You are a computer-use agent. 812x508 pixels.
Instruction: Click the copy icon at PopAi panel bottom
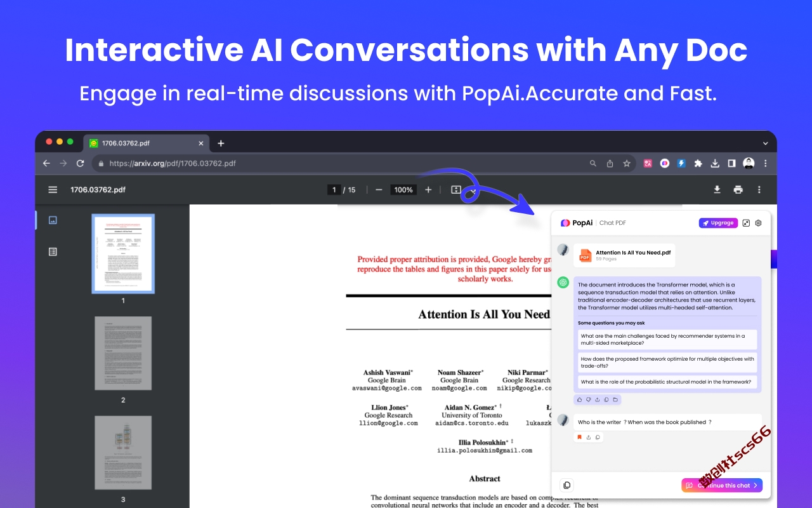click(567, 485)
